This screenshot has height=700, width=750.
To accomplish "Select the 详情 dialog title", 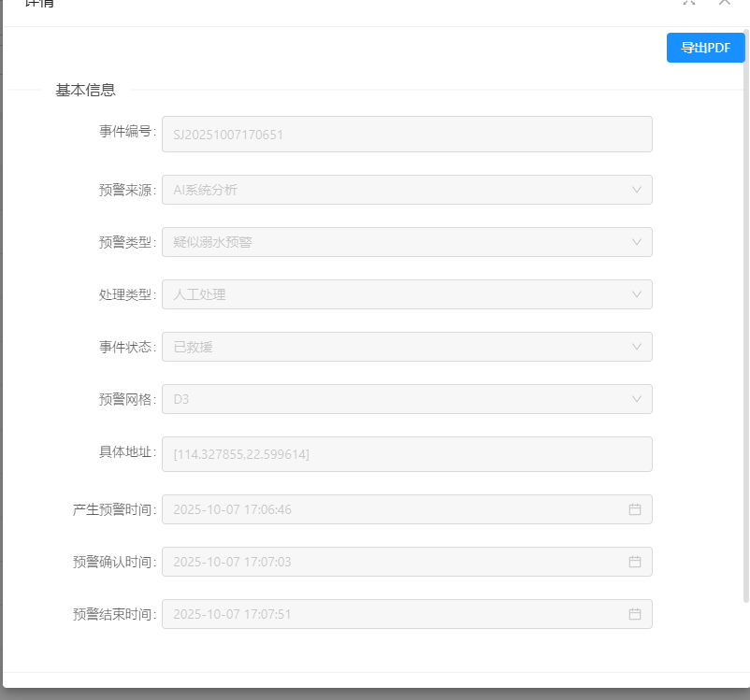I will click(x=36, y=4).
